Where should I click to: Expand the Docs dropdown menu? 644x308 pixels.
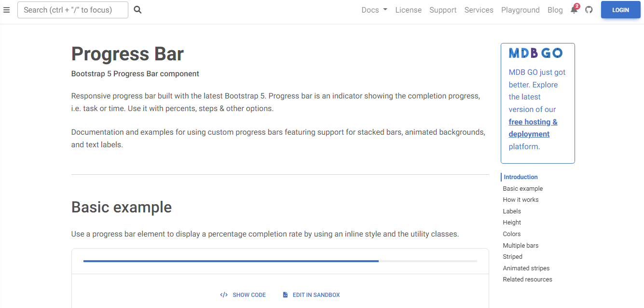coord(374,10)
